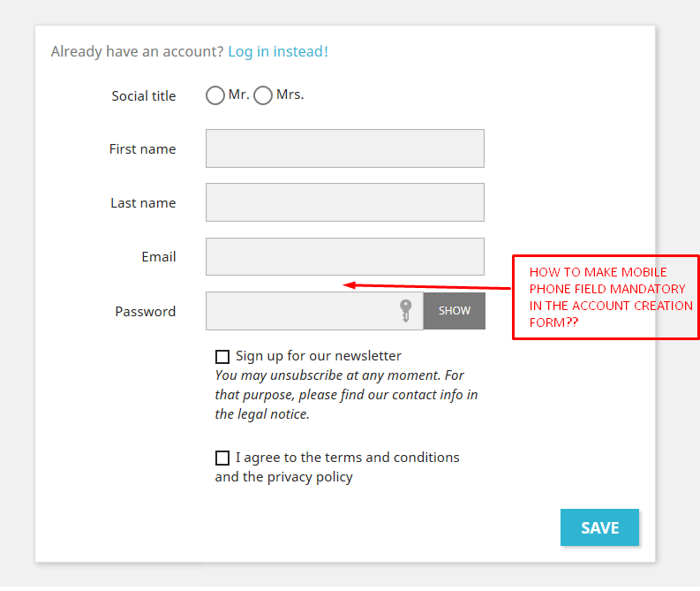Click the key icon in Password field
The image size is (700, 591).
click(405, 311)
